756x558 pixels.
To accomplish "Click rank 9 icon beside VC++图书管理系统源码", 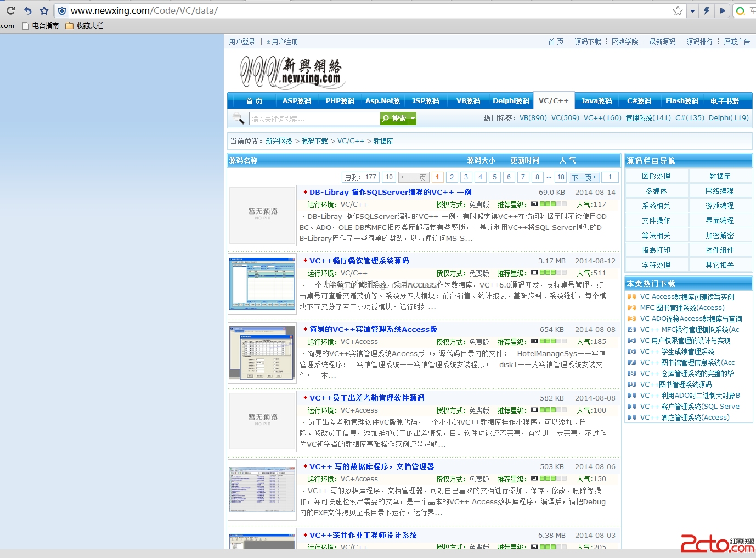I will tap(631, 385).
